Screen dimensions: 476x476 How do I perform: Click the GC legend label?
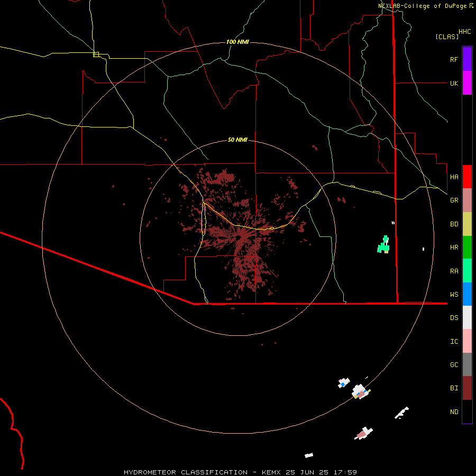coord(454,364)
